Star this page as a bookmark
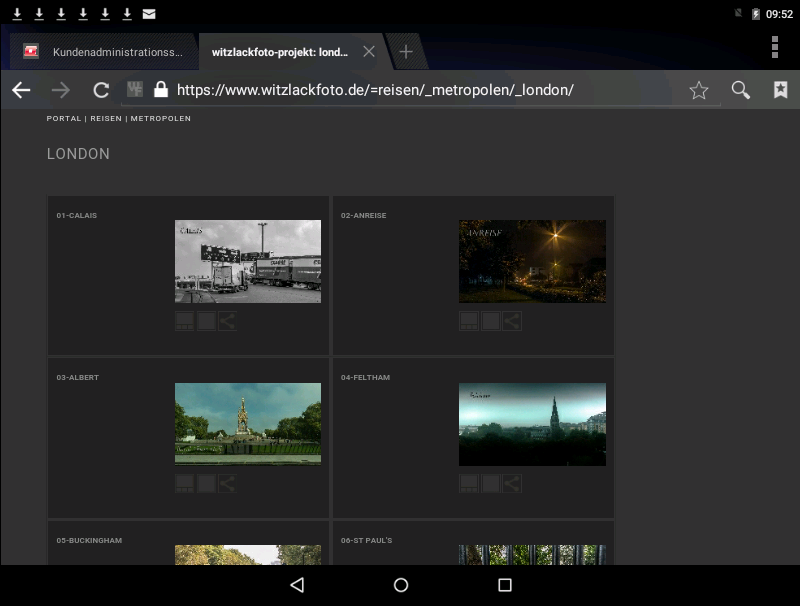Viewport: 800px width, 606px height. pyautogui.click(x=699, y=90)
